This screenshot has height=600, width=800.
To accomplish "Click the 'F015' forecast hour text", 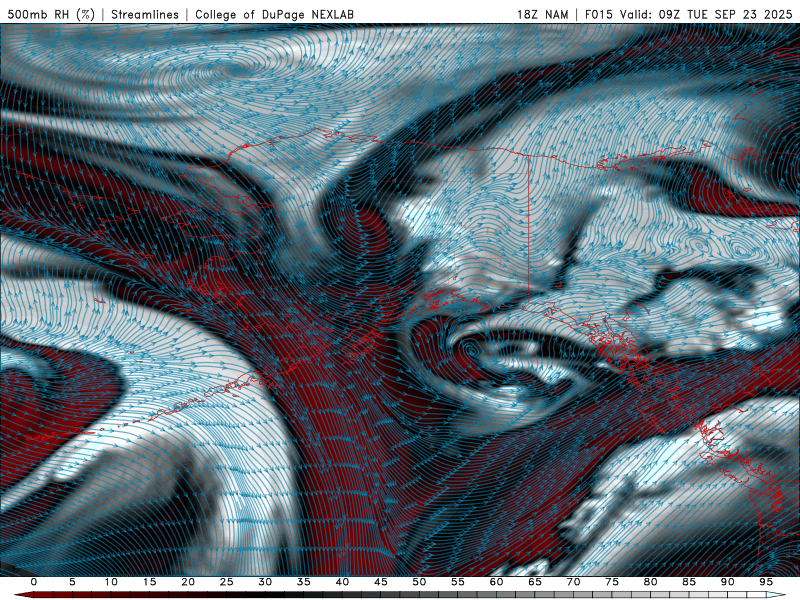I will 598,14.
